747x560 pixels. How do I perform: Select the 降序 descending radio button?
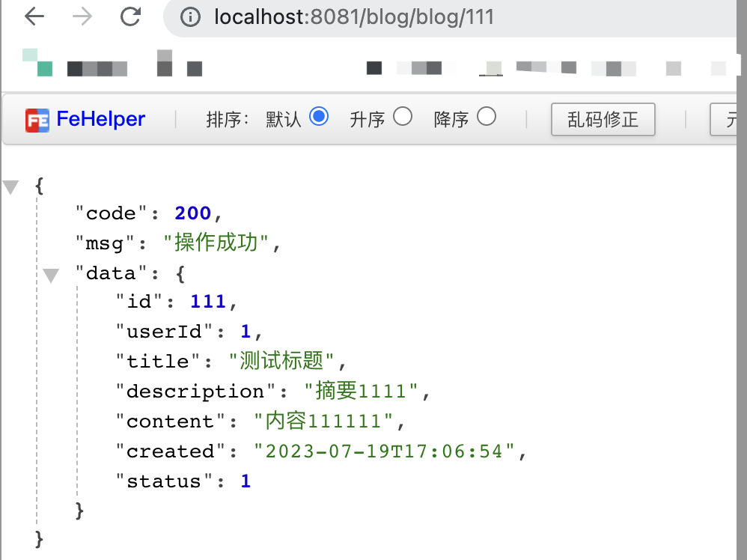[x=487, y=117]
